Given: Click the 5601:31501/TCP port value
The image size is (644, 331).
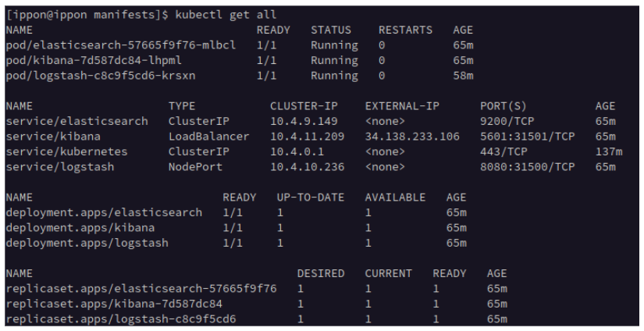Looking at the screenshot, I should coord(528,136).
